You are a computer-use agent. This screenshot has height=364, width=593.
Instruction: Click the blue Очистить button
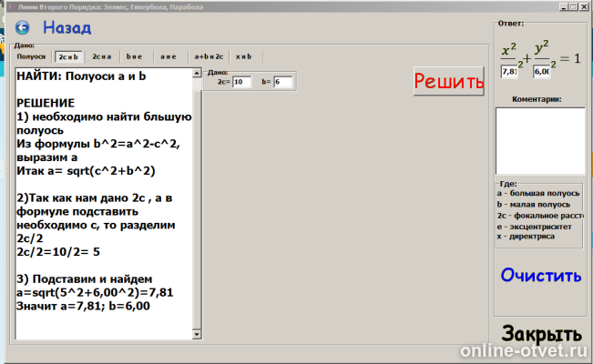(x=541, y=275)
